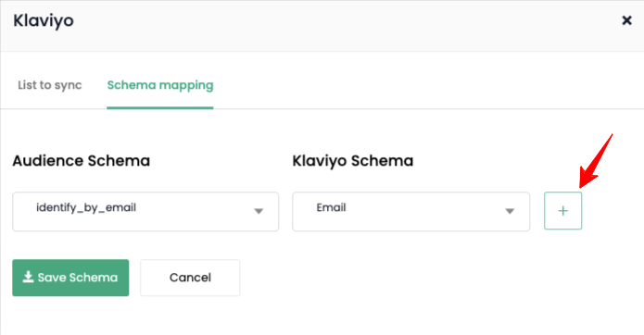
Task: Cancel the schema mapping changes
Action: click(190, 278)
